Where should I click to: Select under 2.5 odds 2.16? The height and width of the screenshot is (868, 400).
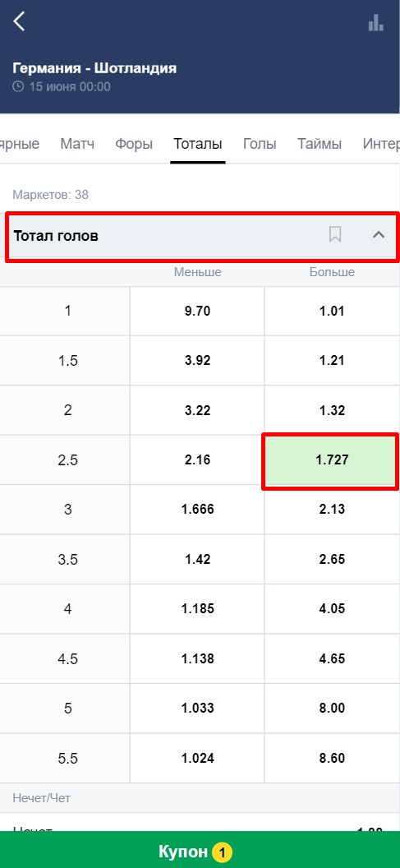(197, 460)
